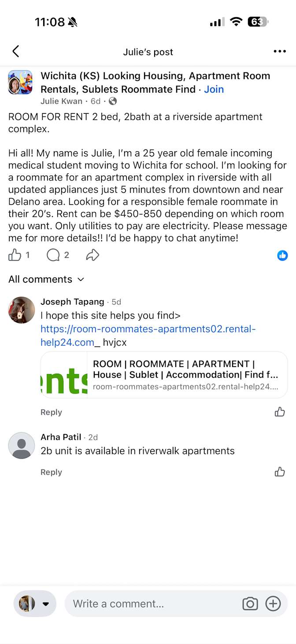This screenshot has width=296, height=644.
Task: Open the ROOM | ROOMMATE link preview card
Action: tap(164, 375)
